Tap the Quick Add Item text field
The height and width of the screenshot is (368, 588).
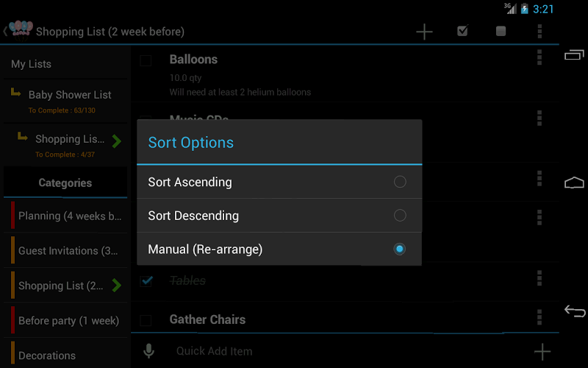point(338,351)
